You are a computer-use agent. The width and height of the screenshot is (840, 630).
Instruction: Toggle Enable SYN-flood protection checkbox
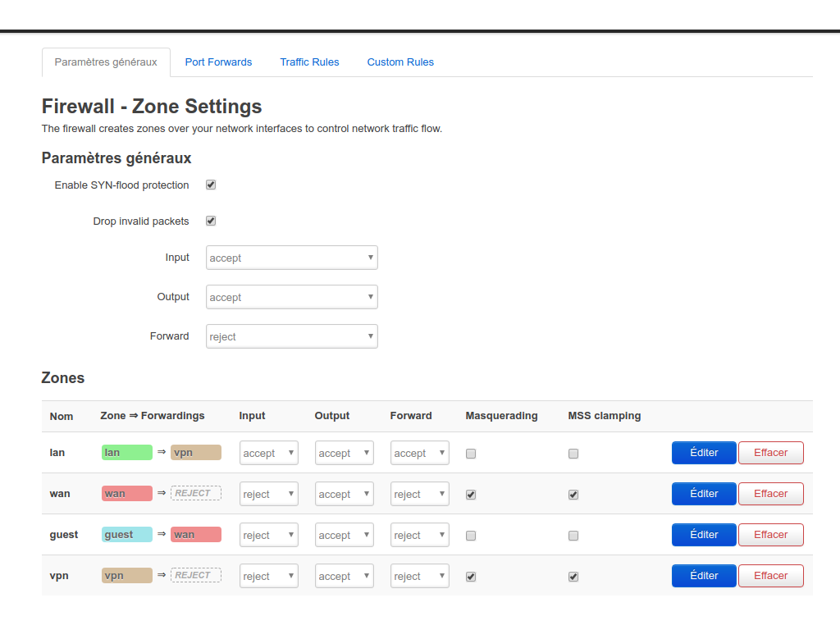(x=211, y=185)
